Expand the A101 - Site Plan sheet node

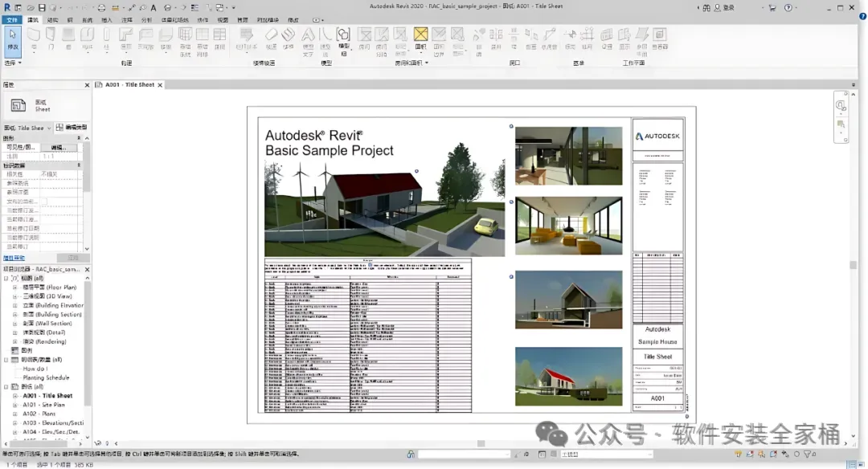15,405
